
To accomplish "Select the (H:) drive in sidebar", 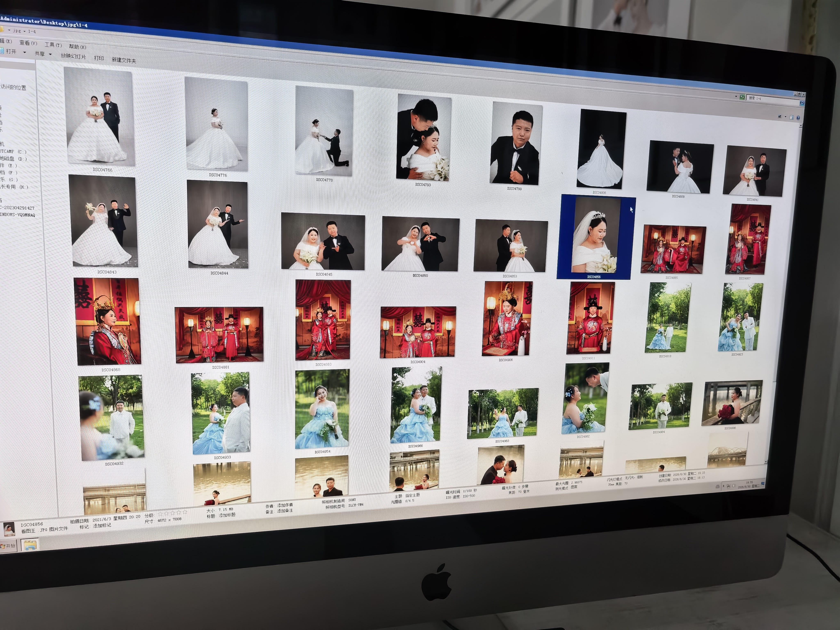I will (x=14, y=187).
